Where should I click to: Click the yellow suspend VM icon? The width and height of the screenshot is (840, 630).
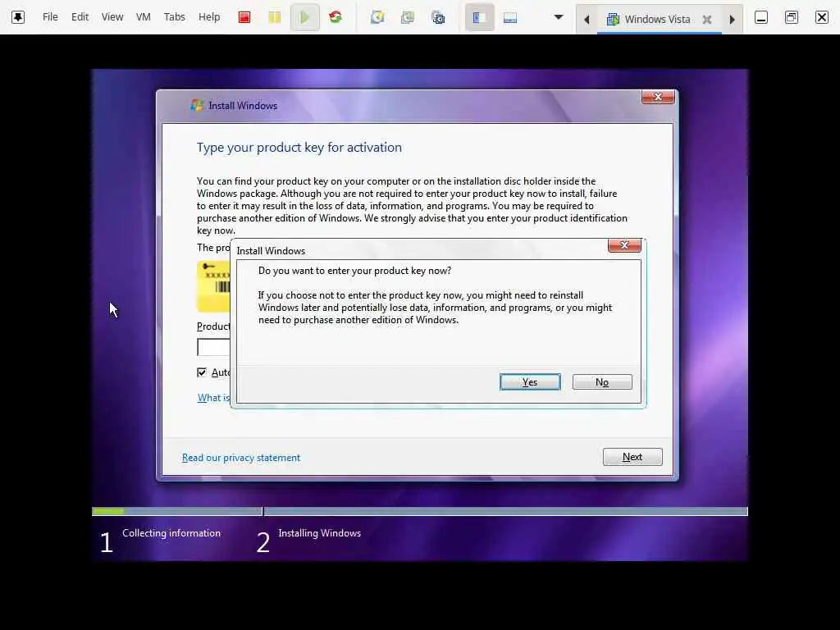274,18
